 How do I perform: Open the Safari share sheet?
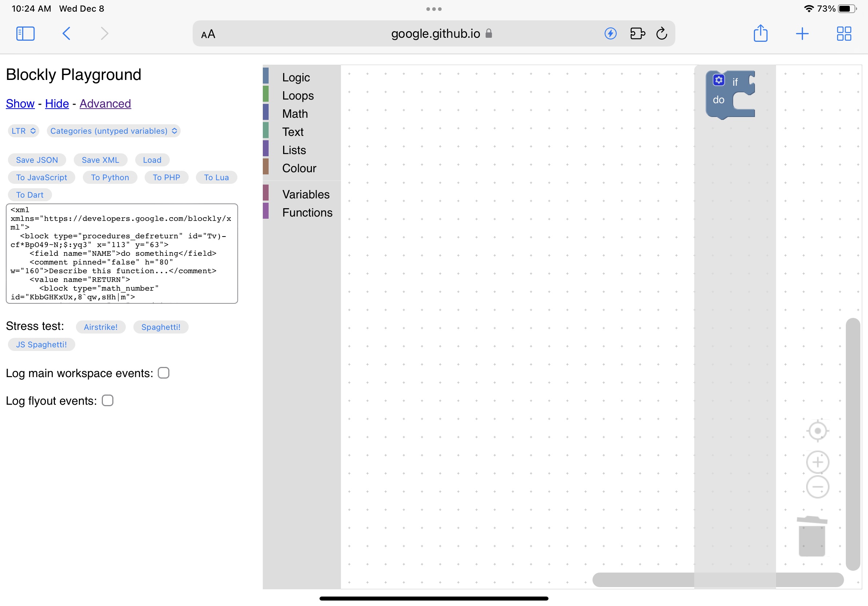[x=761, y=34]
